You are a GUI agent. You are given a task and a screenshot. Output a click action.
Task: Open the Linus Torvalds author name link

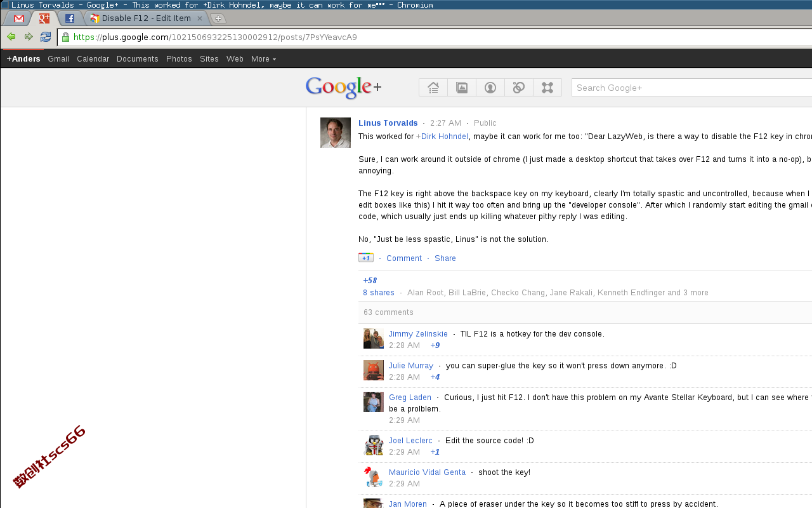tap(388, 123)
